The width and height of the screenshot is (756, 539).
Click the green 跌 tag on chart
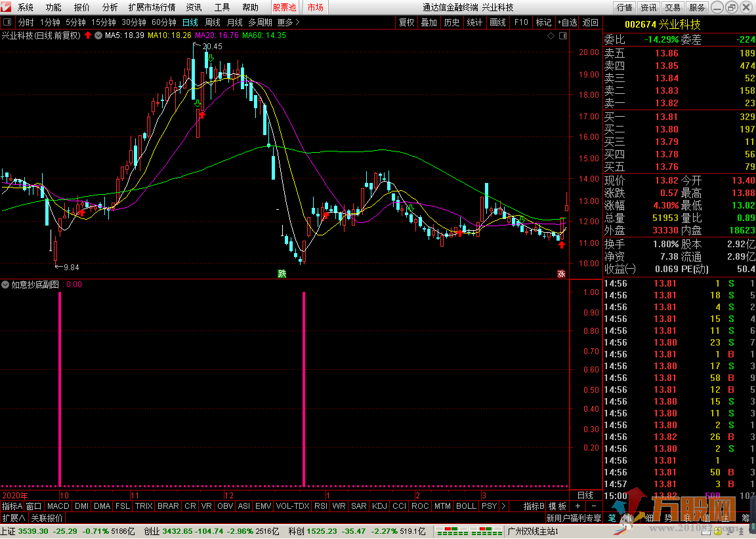pyautogui.click(x=282, y=273)
